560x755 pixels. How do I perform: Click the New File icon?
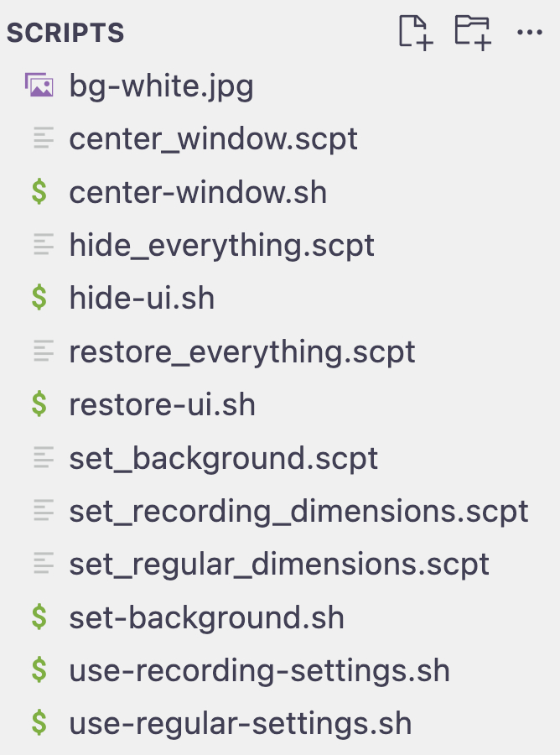click(x=415, y=33)
